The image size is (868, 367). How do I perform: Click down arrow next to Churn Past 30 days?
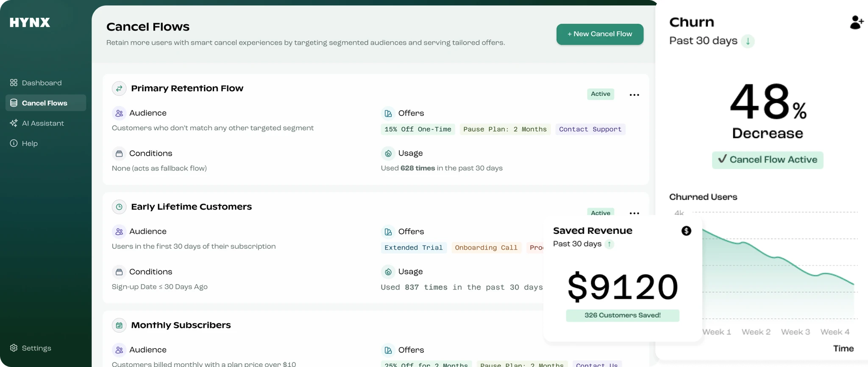point(748,41)
